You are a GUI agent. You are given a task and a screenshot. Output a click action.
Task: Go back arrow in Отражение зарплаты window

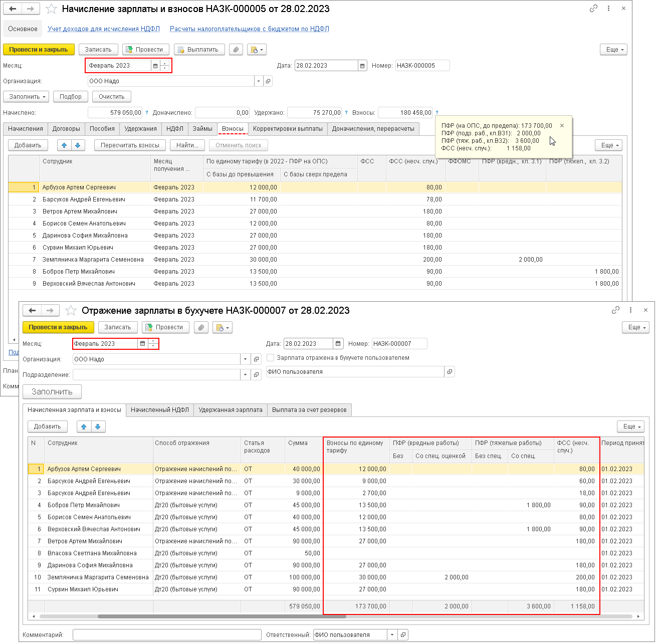pos(33,311)
